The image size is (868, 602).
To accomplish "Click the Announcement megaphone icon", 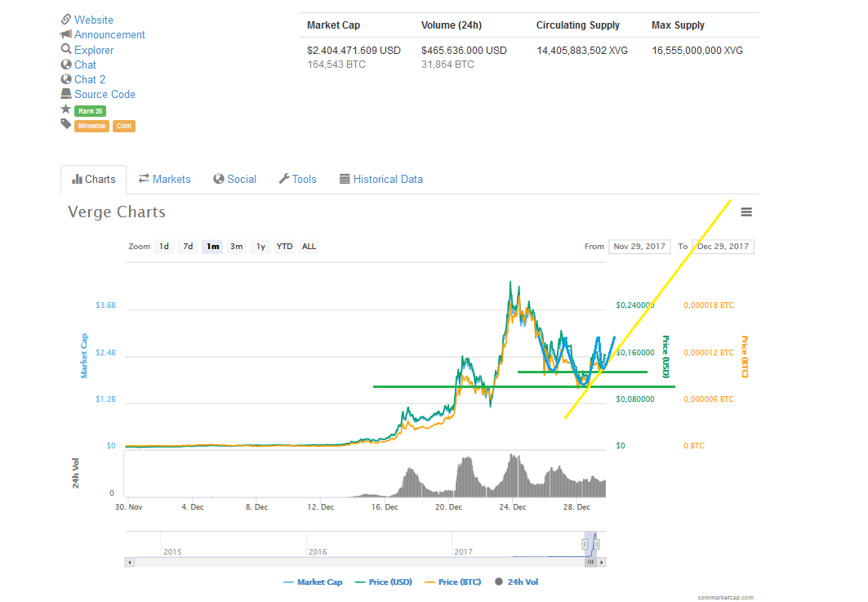I will pos(66,34).
